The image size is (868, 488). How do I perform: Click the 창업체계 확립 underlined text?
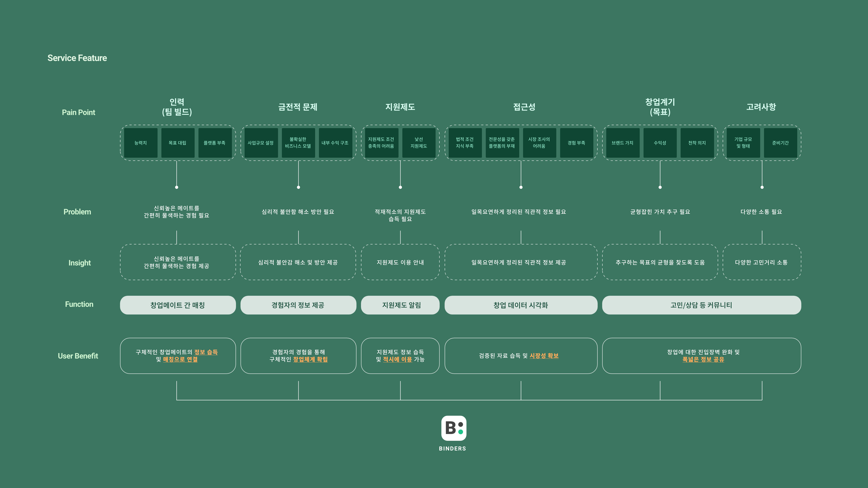pos(310,359)
